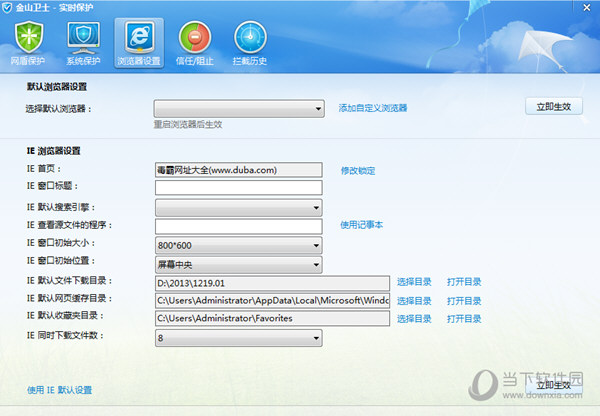Click 添加自定义浏览器 link
The image size is (600, 416).
372,108
